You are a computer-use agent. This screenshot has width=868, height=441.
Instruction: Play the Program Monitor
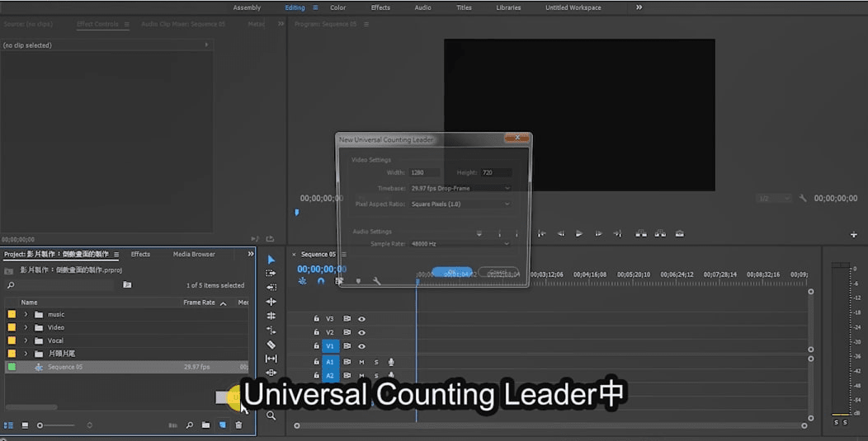(x=579, y=234)
